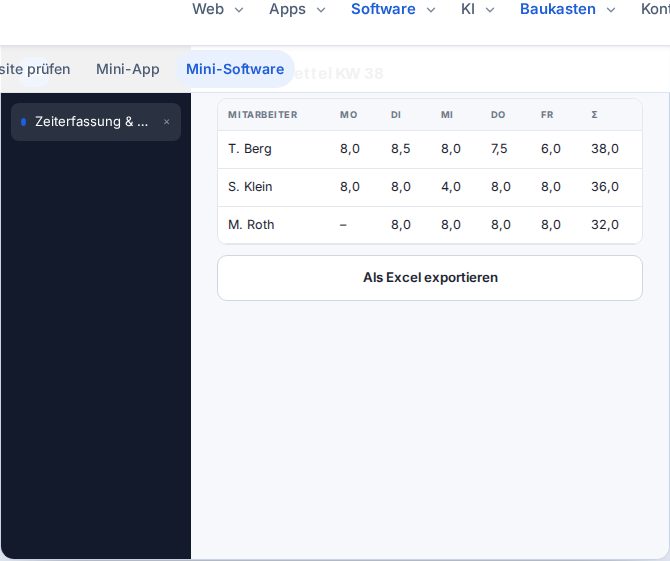Expand the Baukasten menu chevron
Screen dimensions: 670x561
tap(611, 10)
